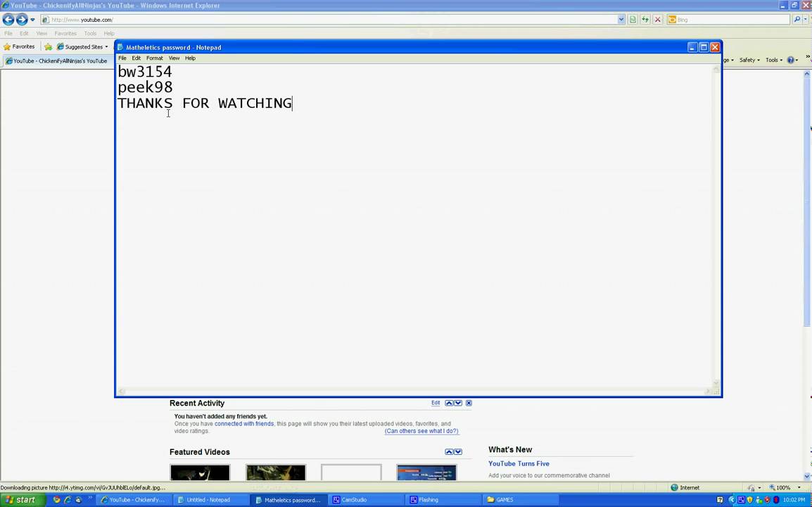Screen dimensions: 812x507
Task: Click the Internet security zone status indicator
Action: click(685, 488)
